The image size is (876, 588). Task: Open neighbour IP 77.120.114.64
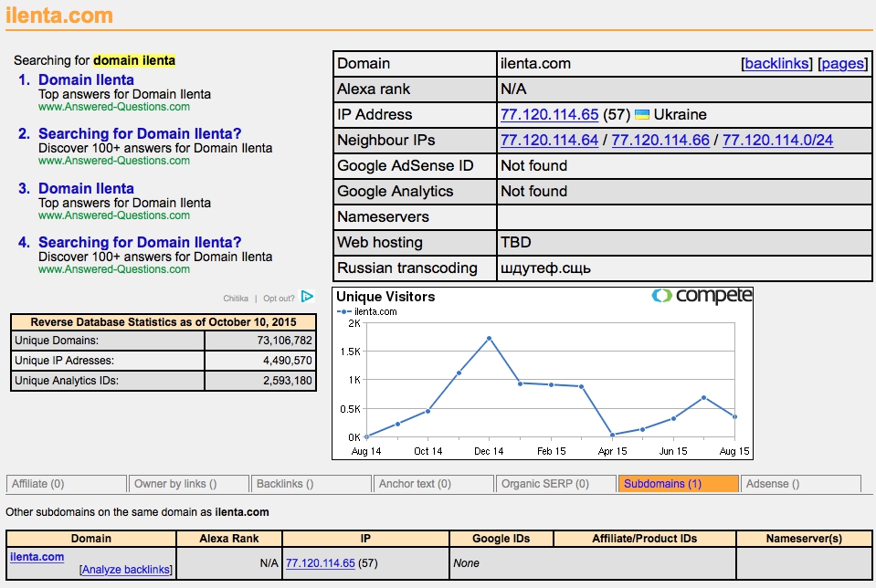pos(549,141)
